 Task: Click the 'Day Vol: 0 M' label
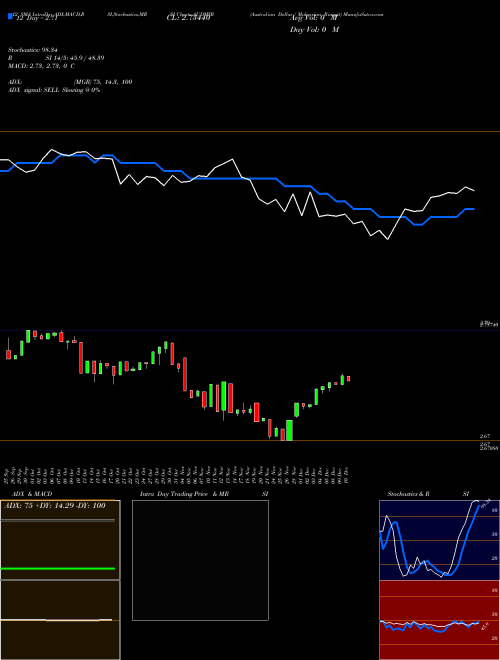coord(314,29)
